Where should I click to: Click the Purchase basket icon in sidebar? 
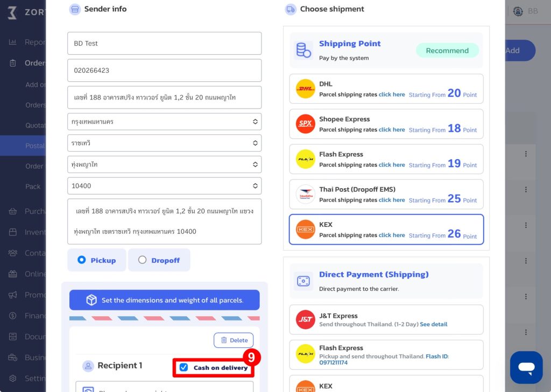(13, 211)
